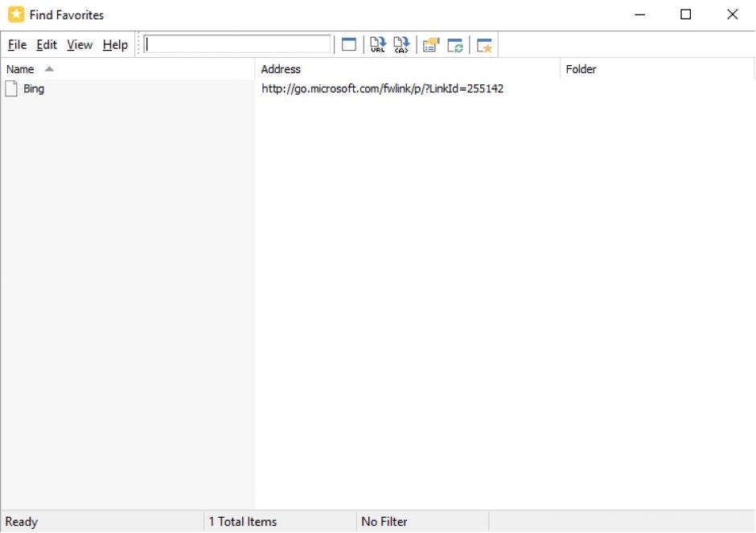The height and width of the screenshot is (533, 756).
Task: Click the browser window toolbar icon
Action: (348, 45)
